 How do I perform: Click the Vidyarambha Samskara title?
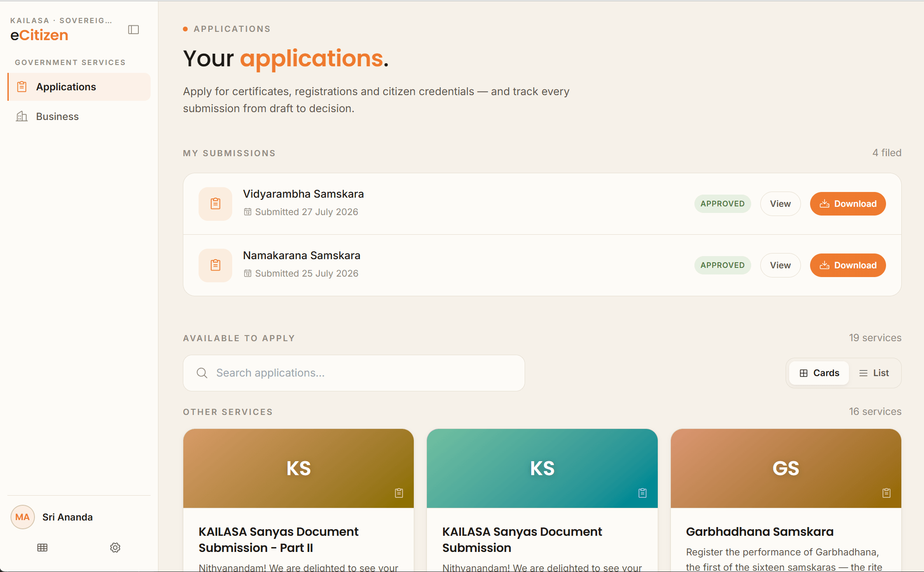pyautogui.click(x=303, y=194)
